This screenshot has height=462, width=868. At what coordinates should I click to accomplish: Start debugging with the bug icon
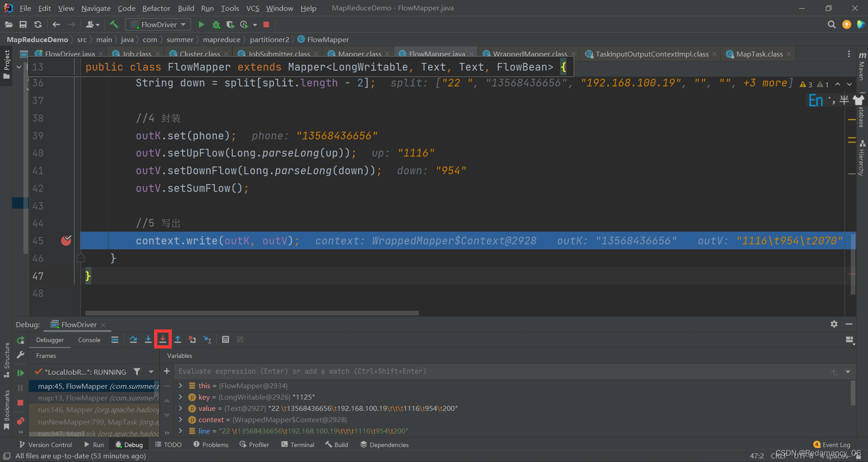(x=216, y=24)
